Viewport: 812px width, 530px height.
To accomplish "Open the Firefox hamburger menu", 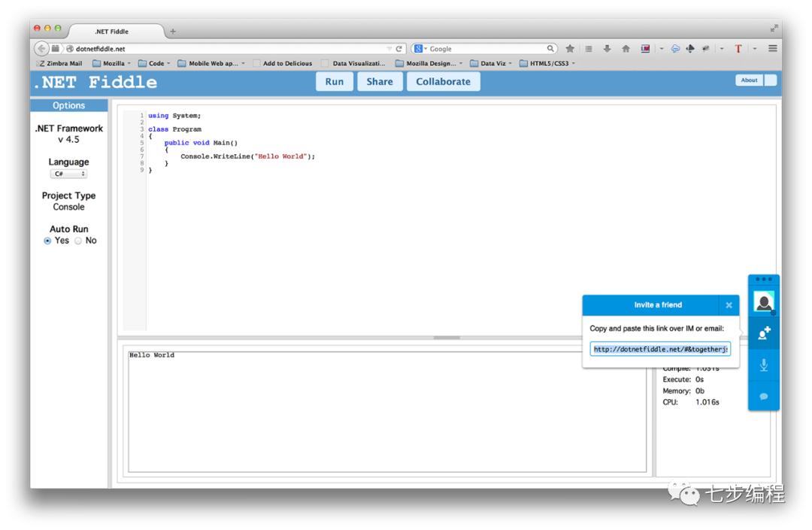I will [x=773, y=49].
